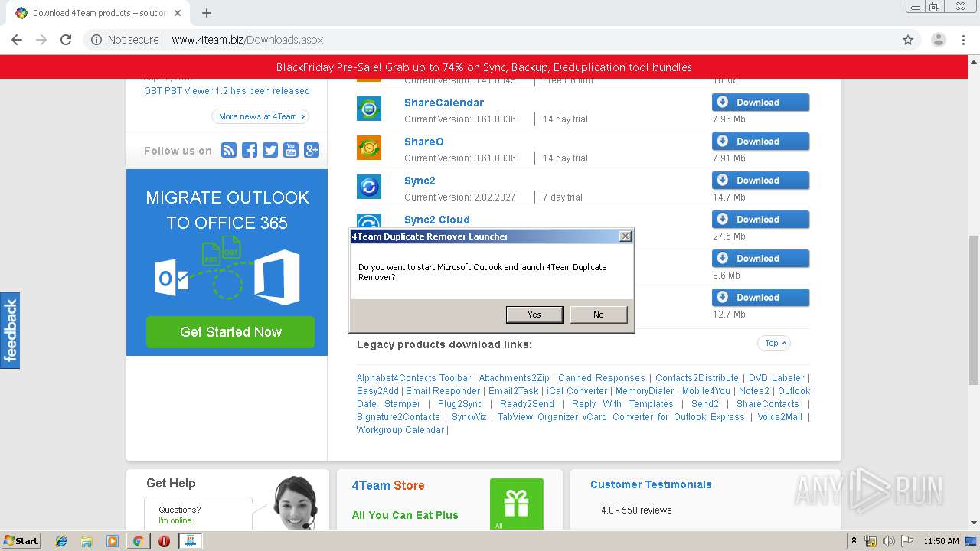Click the Sync2 product icon
The width and height of the screenshot is (980, 551).
click(x=369, y=187)
